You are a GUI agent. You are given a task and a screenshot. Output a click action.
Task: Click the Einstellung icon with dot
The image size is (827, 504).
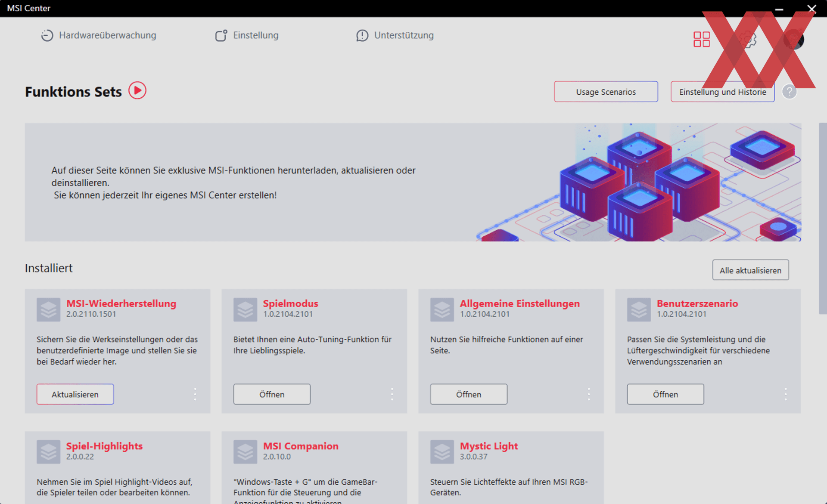(x=221, y=35)
